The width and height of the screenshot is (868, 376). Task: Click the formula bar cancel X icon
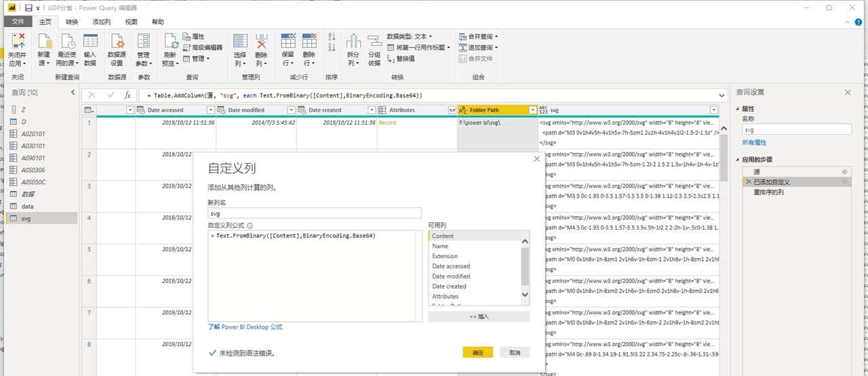click(92, 96)
